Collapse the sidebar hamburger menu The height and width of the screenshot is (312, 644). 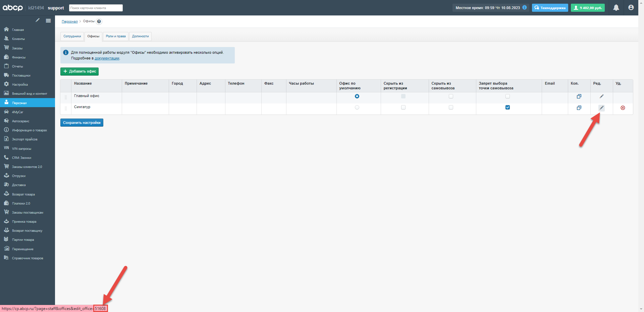(x=48, y=20)
